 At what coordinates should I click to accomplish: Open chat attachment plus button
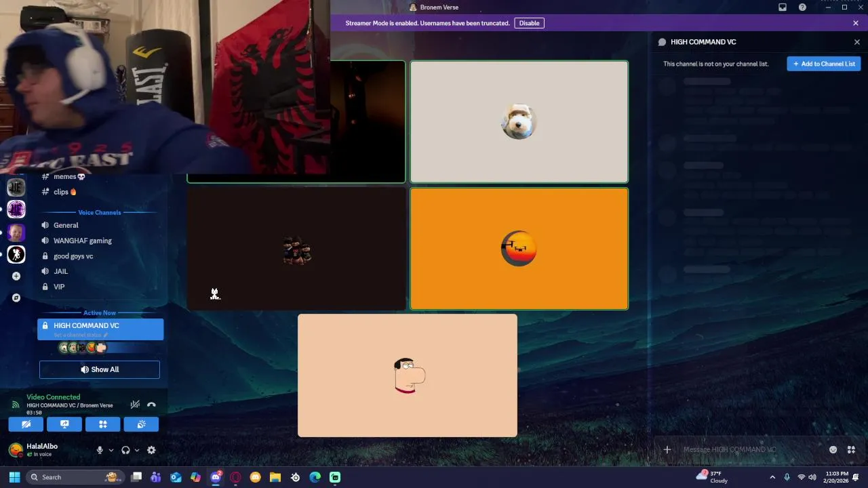pyautogui.click(x=667, y=449)
